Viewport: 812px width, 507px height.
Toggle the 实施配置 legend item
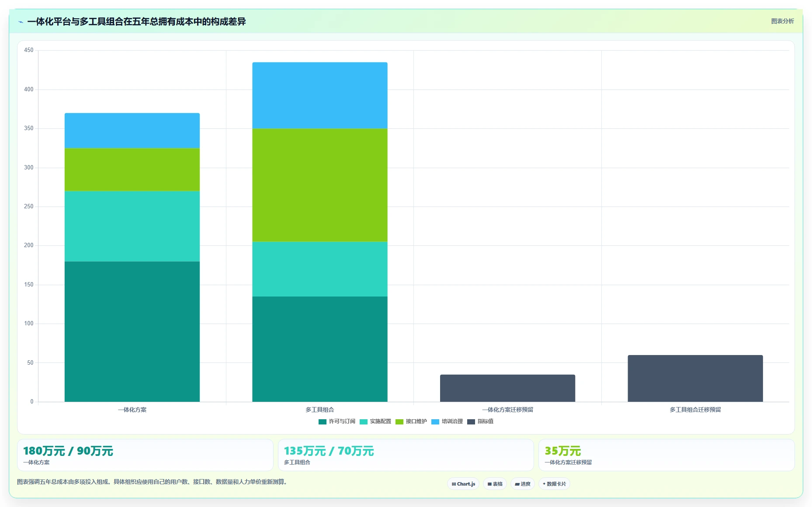coord(375,421)
